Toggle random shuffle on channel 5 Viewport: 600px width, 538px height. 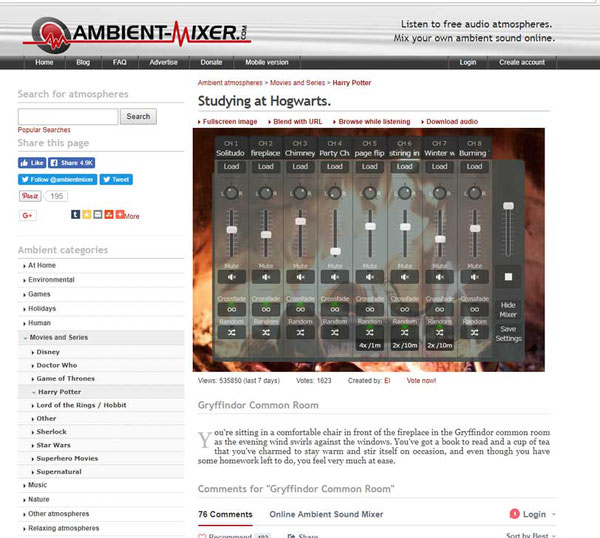pos(370,333)
